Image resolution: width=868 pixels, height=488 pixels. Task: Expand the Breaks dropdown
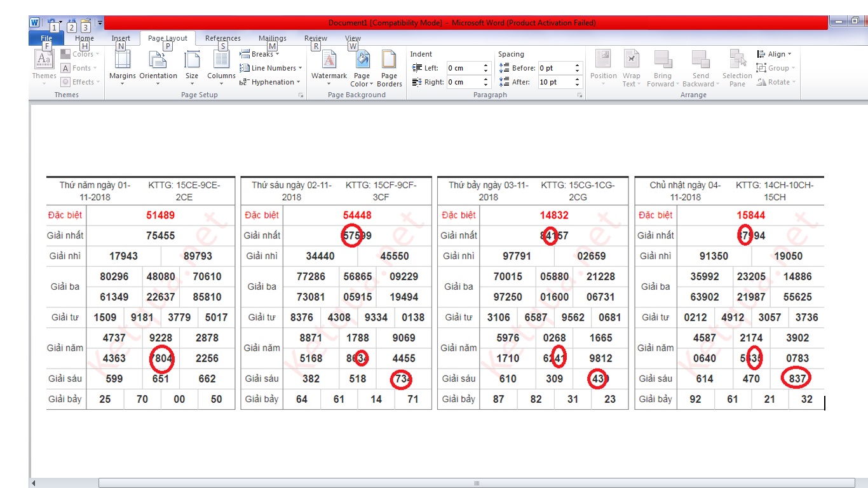(260, 54)
